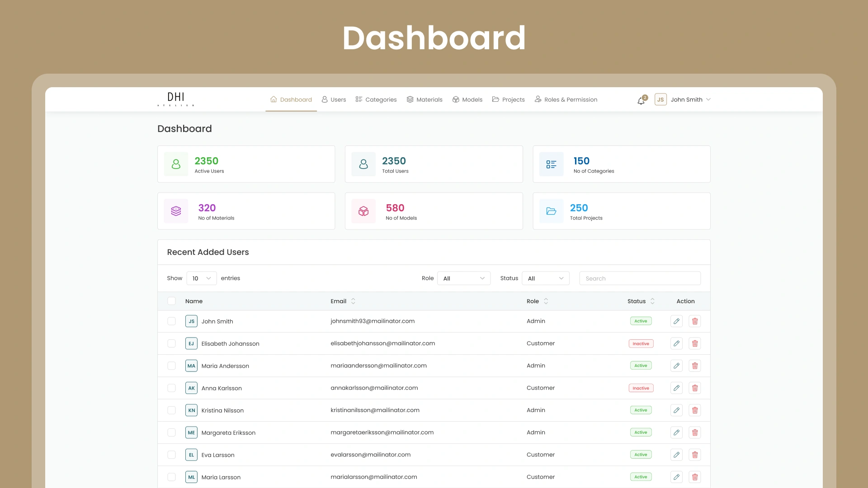The image size is (868, 488).
Task: Click edit pencil for John Smith row
Action: (676, 321)
